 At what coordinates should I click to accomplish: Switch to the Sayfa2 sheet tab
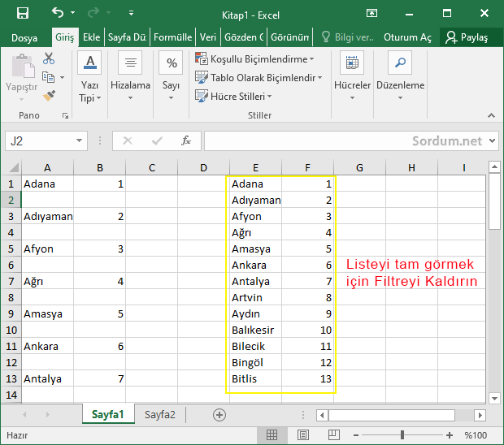(160, 414)
